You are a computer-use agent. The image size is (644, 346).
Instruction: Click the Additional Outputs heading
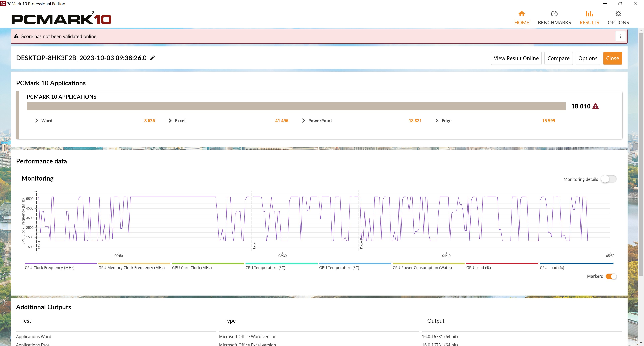click(x=43, y=307)
